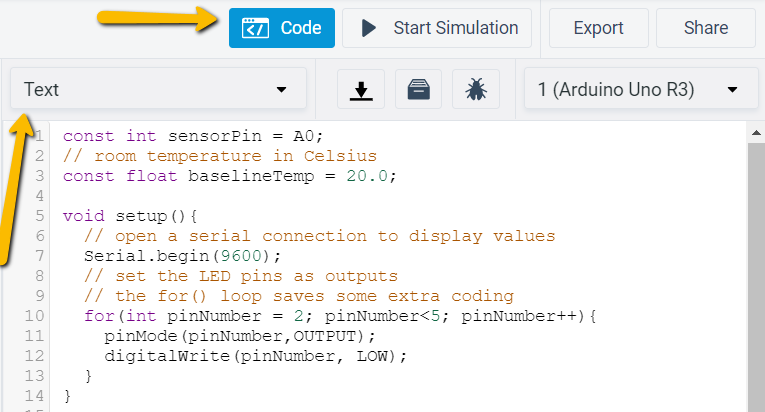Click the code editor scroll-up arrow

pyautogui.click(x=755, y=130)
